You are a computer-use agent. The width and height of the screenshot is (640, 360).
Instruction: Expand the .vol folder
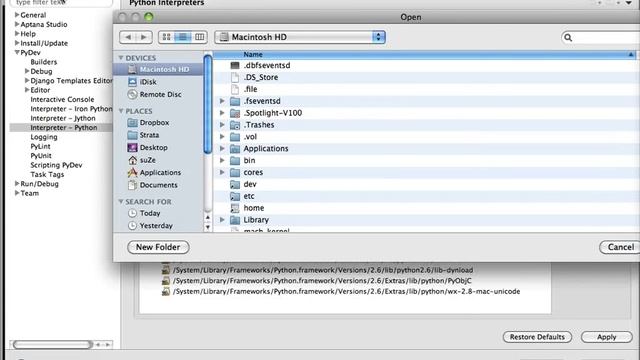(x=222, y=136)
